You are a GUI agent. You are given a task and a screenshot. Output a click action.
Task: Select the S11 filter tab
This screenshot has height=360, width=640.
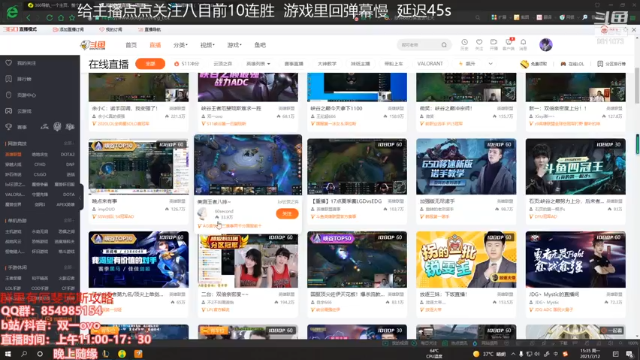[187, 64]
